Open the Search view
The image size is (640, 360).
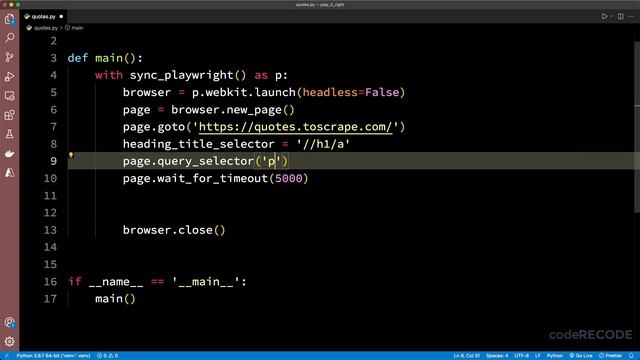9,38
